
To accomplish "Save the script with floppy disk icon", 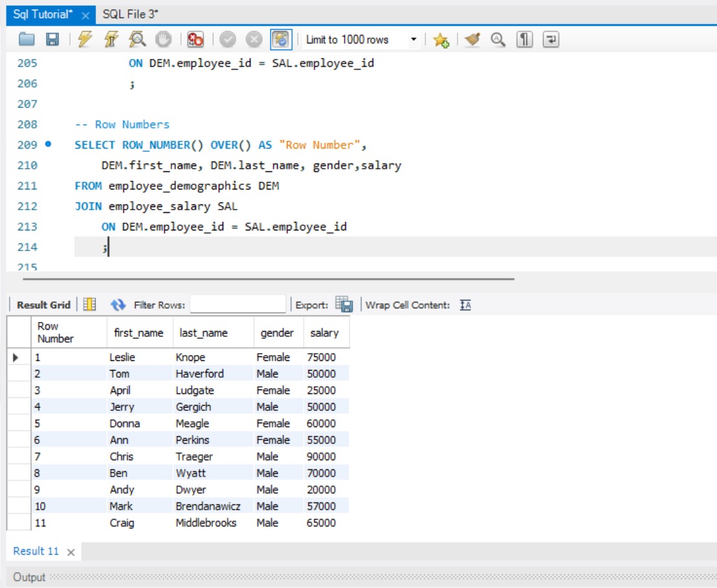I will click(53, 40).
